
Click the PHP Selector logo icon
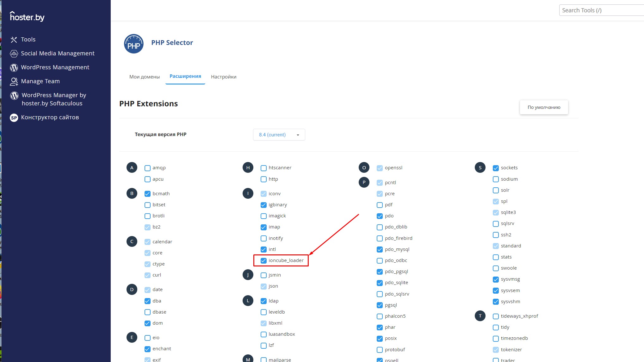(x=133, y=44)
